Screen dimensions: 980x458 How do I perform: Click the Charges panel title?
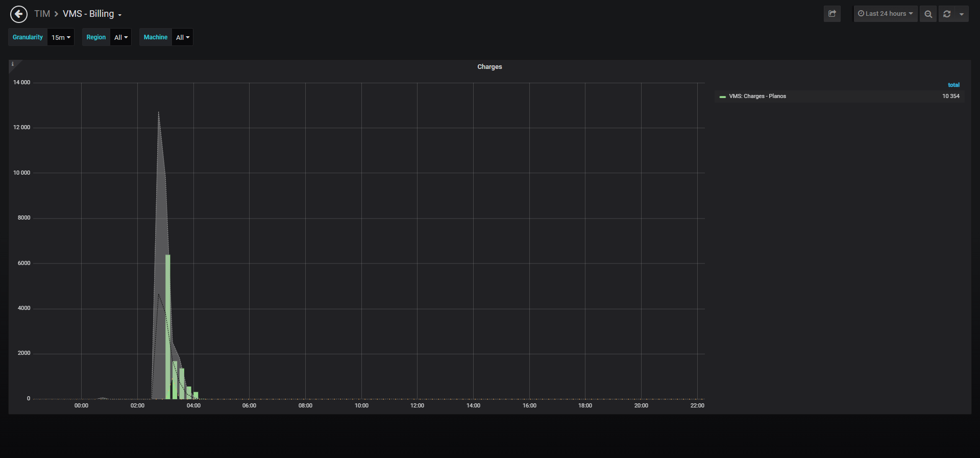(489, 67)
